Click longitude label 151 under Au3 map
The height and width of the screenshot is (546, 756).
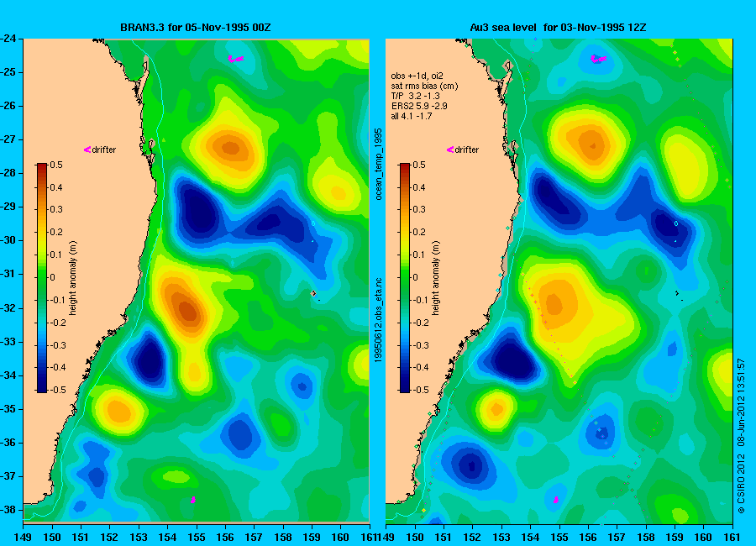pos(444,538)
